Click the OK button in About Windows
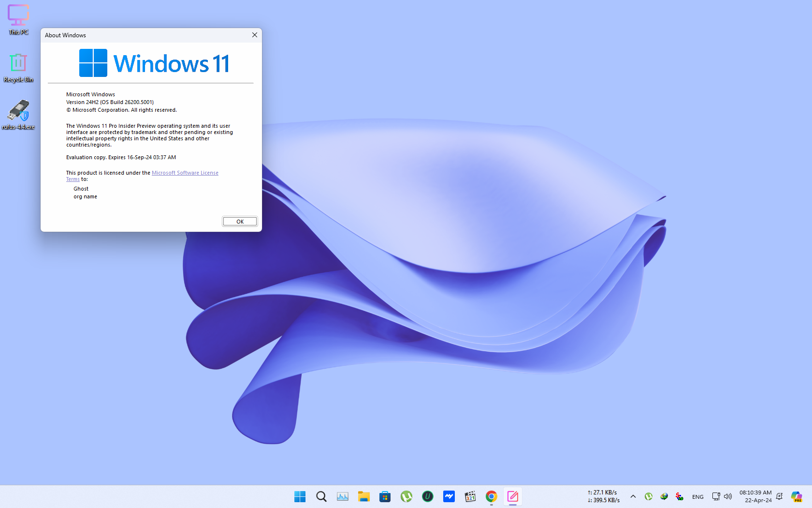The image size is (812, 508). pos(240,222)
